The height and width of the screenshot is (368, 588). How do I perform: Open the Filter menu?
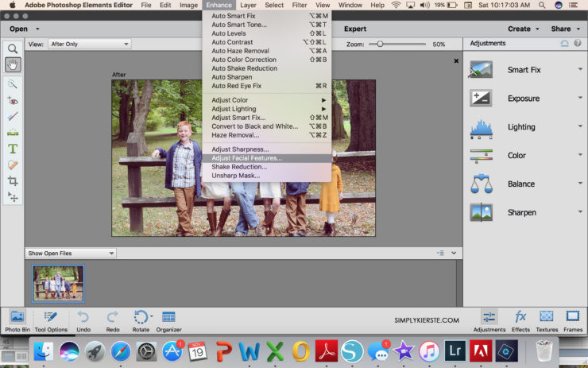300,5
